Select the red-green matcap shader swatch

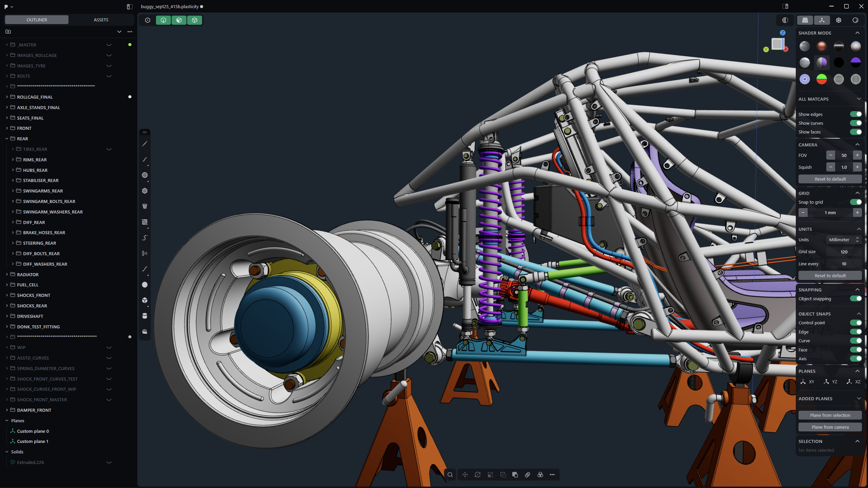click(822, 79)
